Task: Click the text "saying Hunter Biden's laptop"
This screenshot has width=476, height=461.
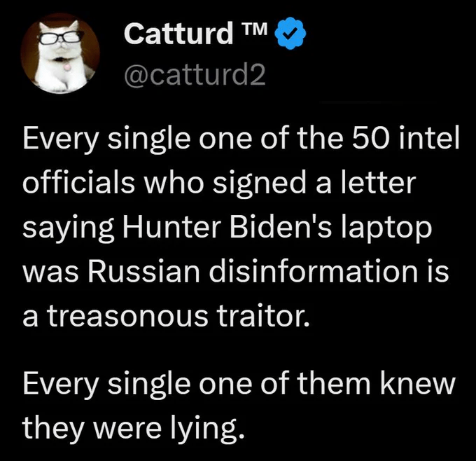Action: tap(229, 229)
